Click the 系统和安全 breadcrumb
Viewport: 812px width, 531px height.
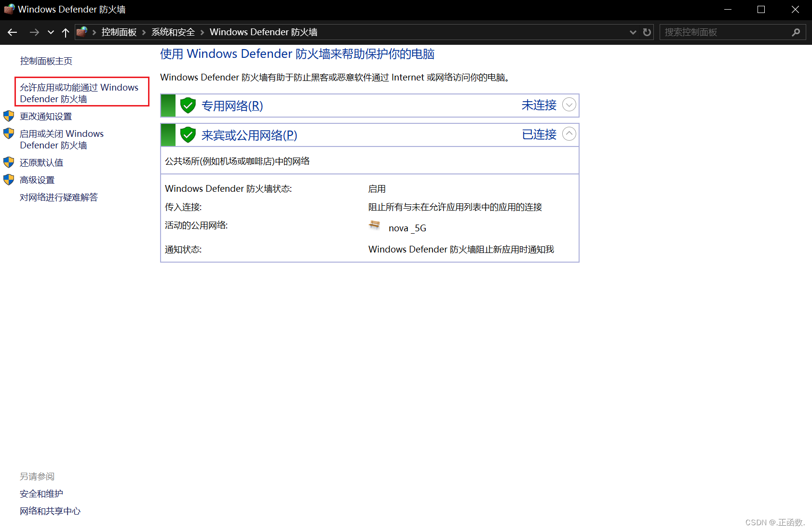click(x=173, y=32)
